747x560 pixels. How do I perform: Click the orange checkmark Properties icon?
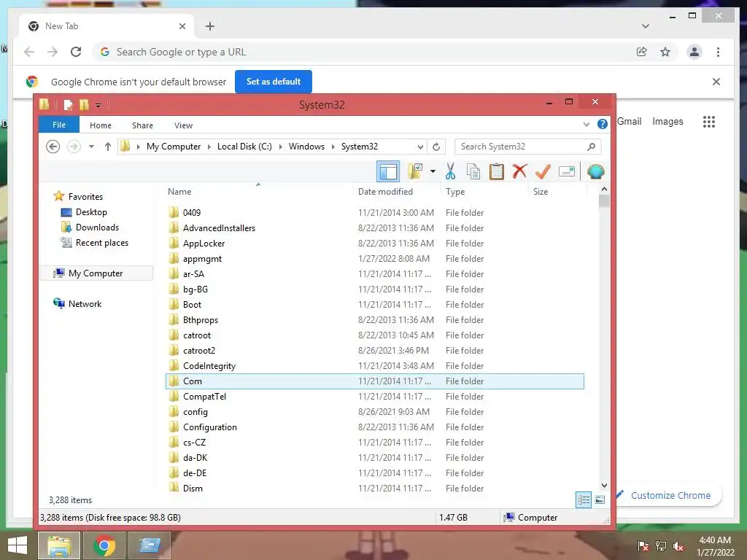[543, 171]
